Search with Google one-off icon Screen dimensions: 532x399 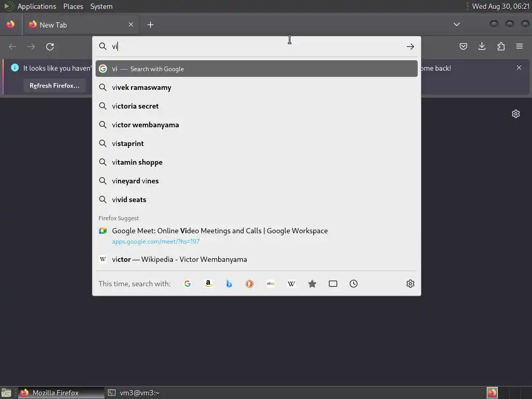coord(187,284)
